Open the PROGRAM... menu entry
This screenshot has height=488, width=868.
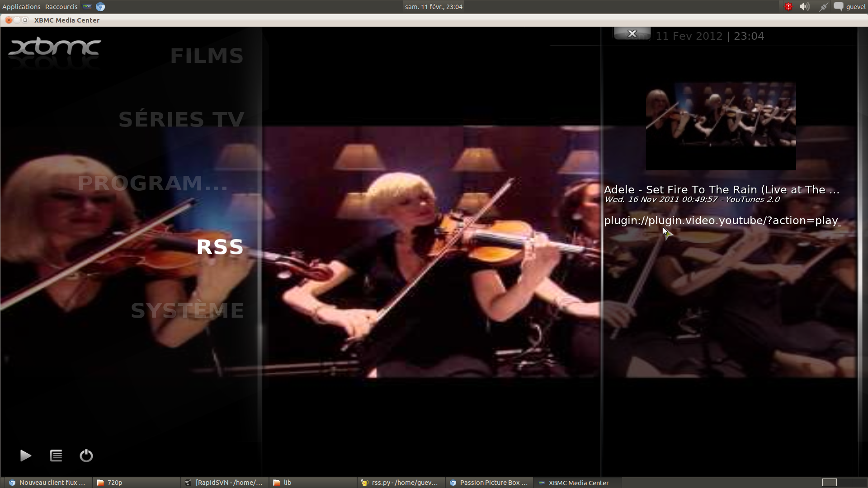pyautogui.click(x=153, y=183)
